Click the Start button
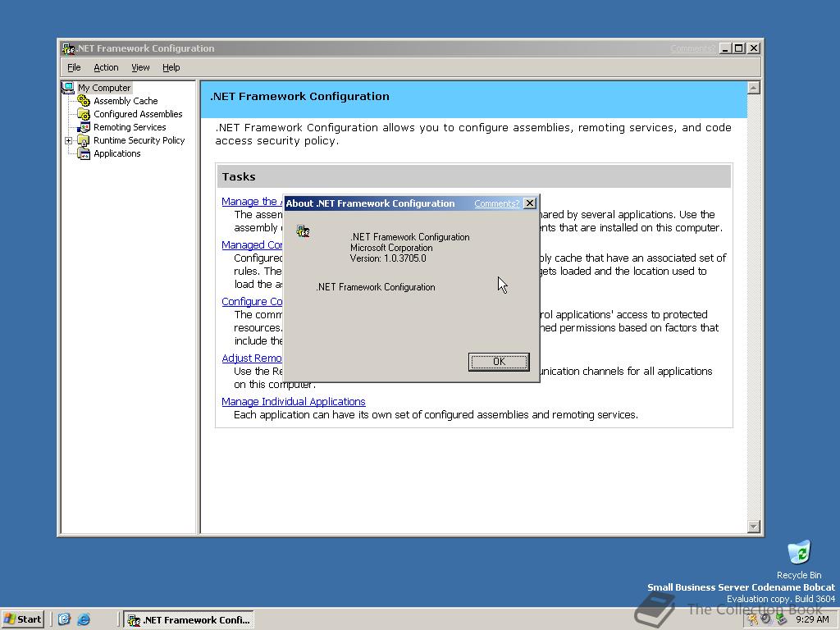Screen dimensions: 840x630 coord(22,619)
